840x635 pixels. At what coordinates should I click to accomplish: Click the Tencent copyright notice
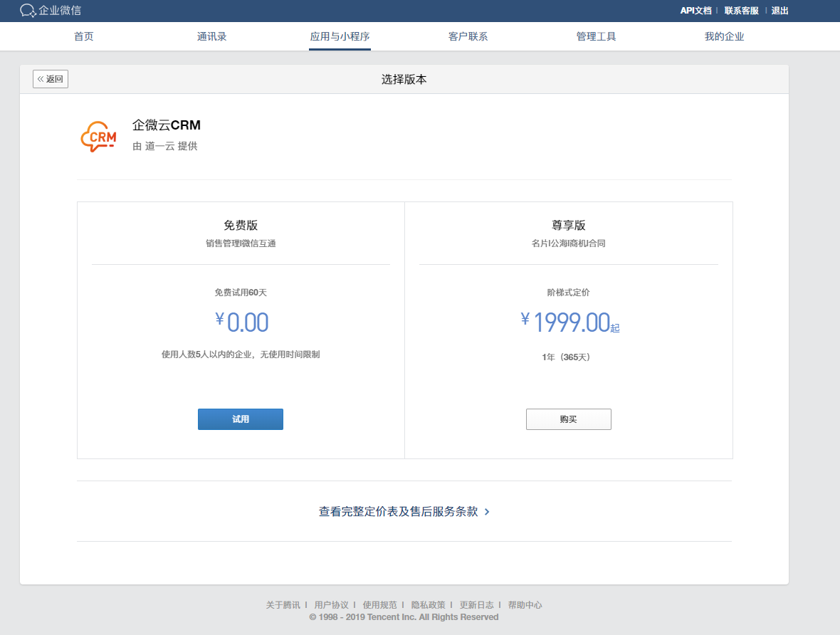(x=404, y=617)
